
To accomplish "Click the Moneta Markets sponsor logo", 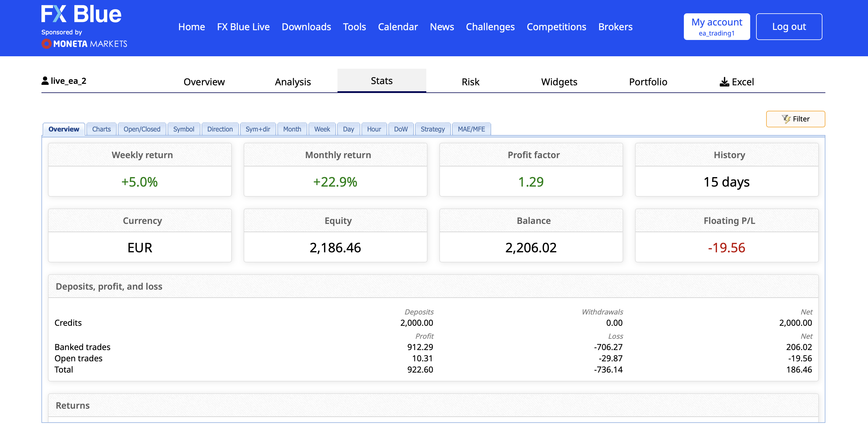I will [x=84, y=44].
